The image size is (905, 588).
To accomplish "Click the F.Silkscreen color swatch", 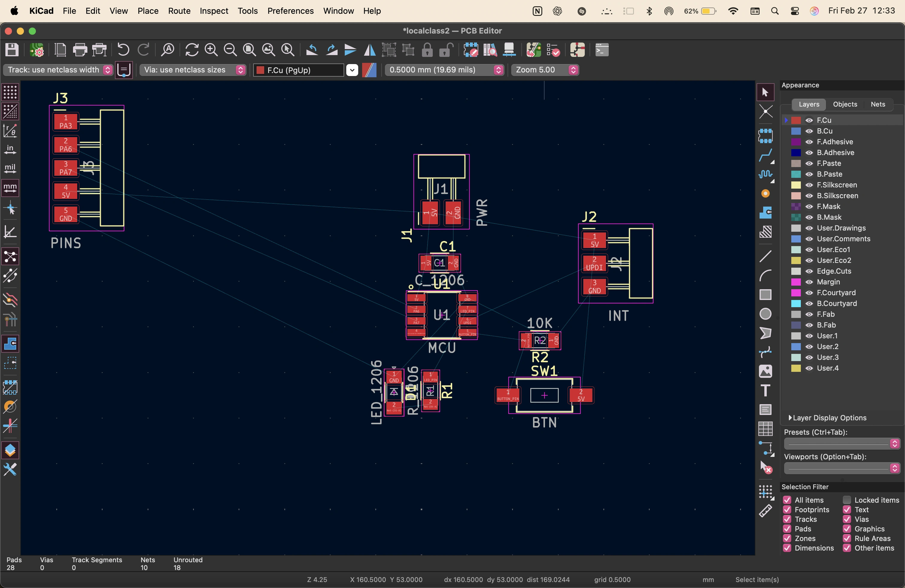I will [796, 185].
